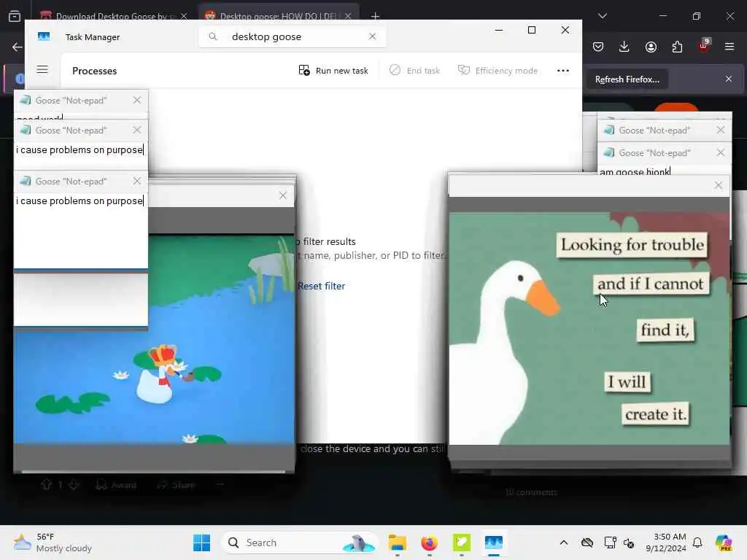
Task: Click Run new task button
Action: pos(333,71)
